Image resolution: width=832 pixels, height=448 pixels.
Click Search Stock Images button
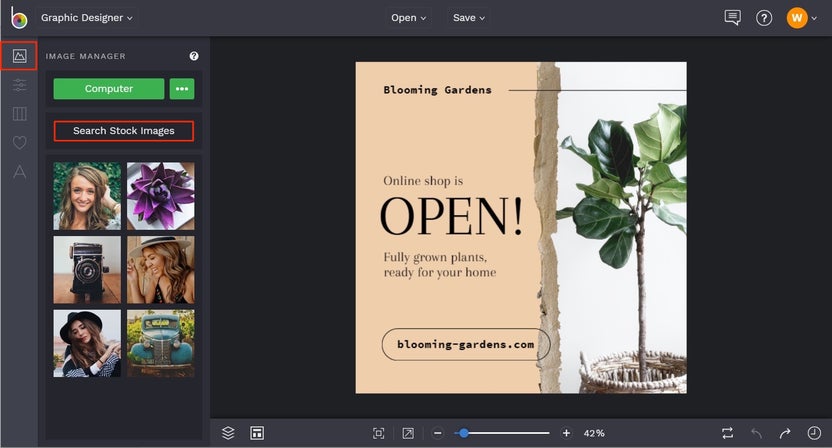[x=124, y=131]
